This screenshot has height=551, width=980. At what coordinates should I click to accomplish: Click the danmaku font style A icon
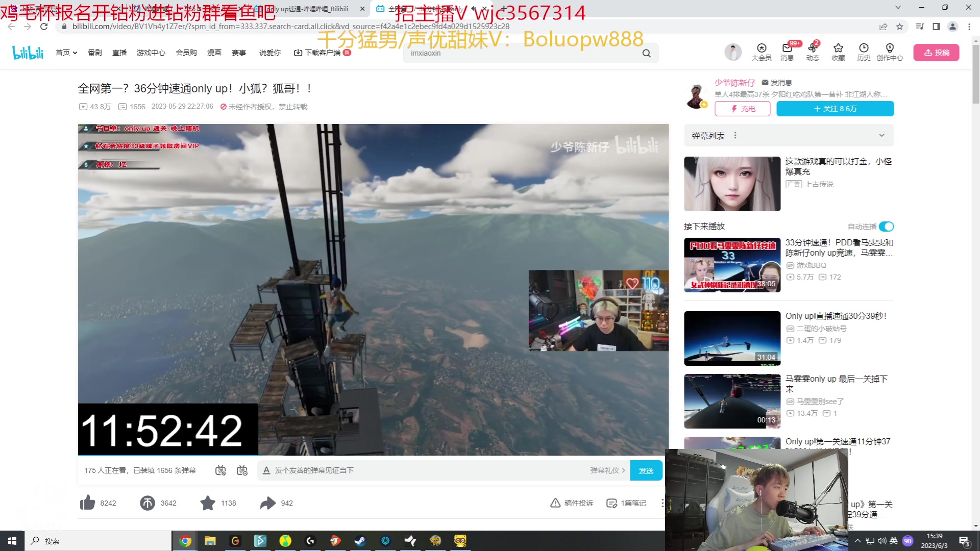[x=266, y=470]
